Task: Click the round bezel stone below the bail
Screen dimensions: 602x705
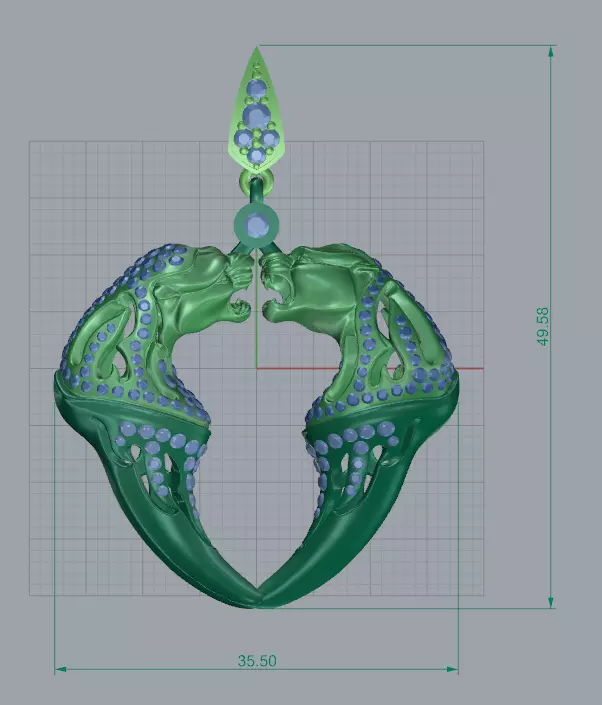Action: 257,224
